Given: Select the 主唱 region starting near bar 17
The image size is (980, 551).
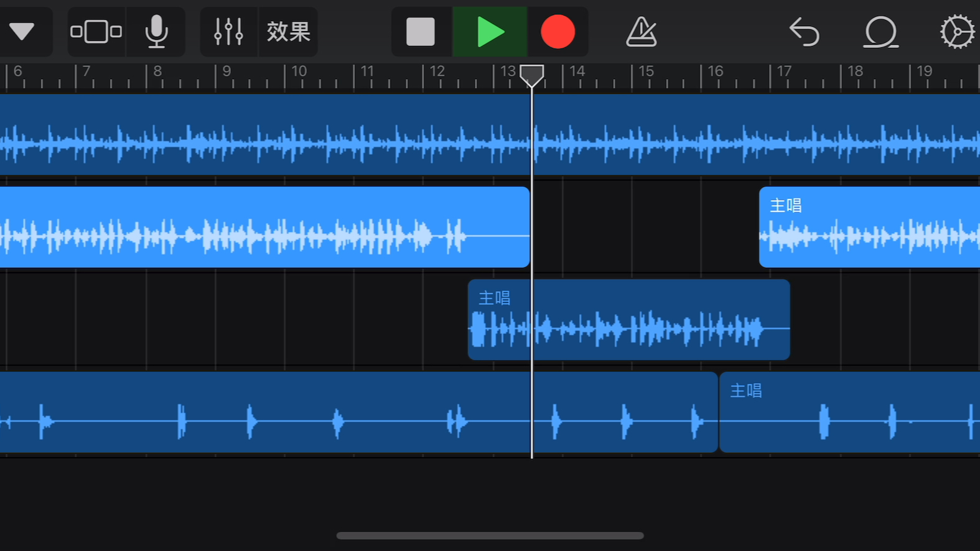Looking at the screenshot, I should (x=869, y=227).
